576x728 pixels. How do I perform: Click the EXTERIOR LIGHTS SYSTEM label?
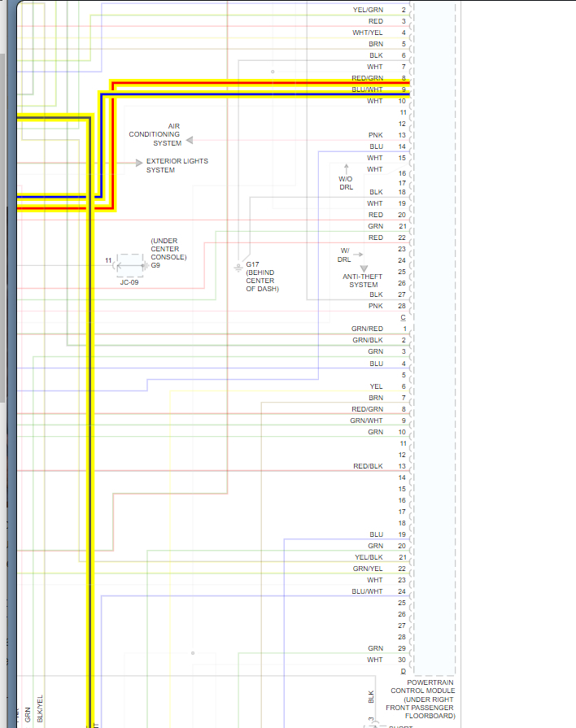pyautogui.click(x=177, y=165)
